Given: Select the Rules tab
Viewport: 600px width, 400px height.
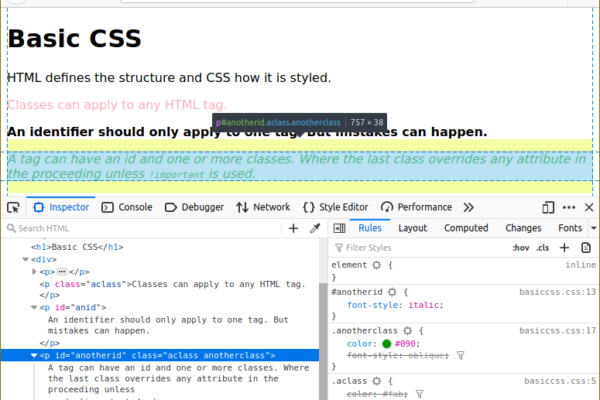Looking at the screenshot, I should click(370, 228).
